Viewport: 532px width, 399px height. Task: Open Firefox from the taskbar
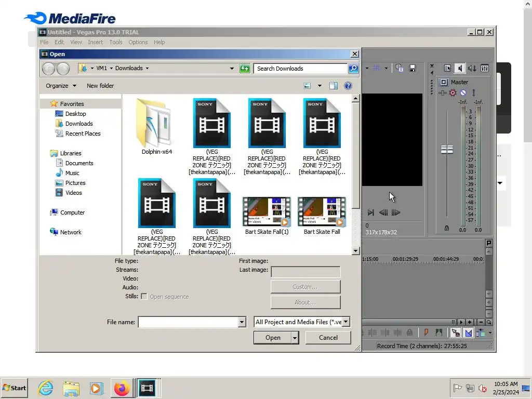pyautogui.click(x=122, y=388)
